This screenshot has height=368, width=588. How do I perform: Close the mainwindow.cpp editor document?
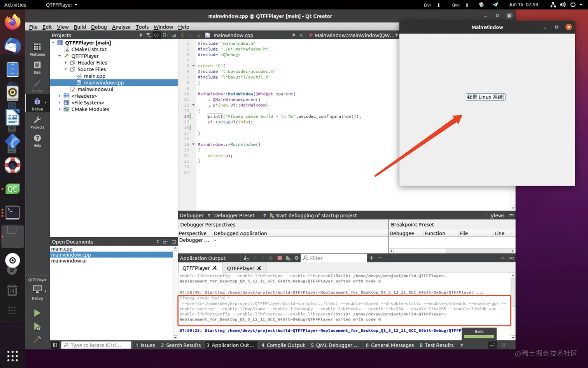click(301, 35)
